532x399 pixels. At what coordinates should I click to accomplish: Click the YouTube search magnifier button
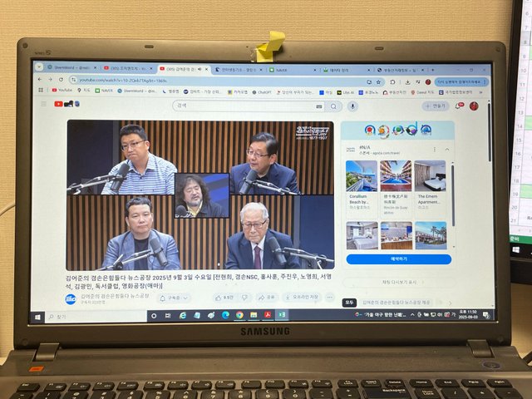333,106
